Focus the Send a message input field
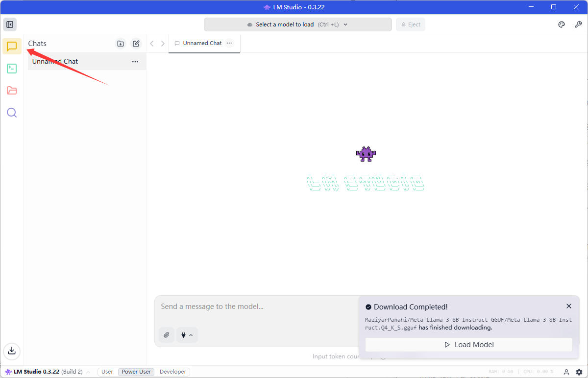588x378 pixels. click(256, 307)
